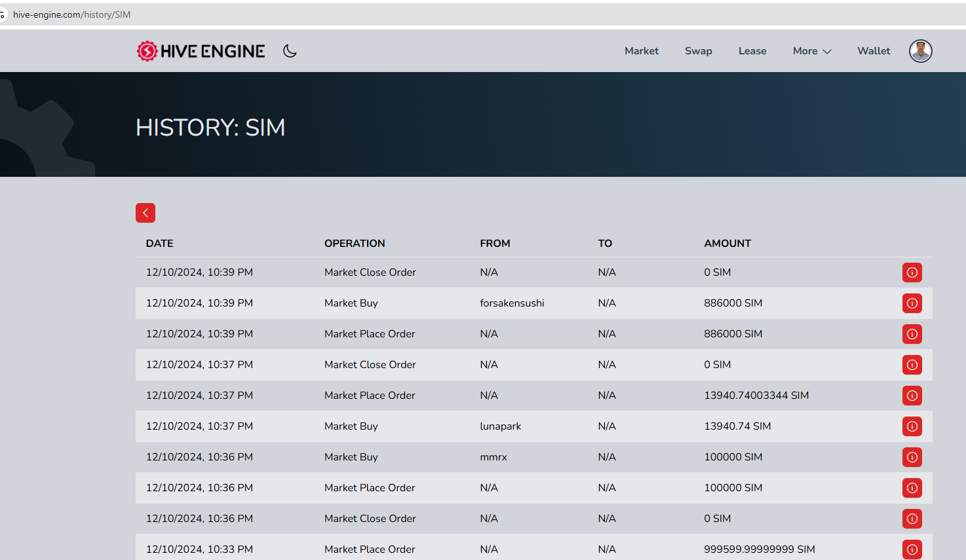The image size is (966, 560).
Task: Click the AMOUNT column header
Action: coord(727,244)
